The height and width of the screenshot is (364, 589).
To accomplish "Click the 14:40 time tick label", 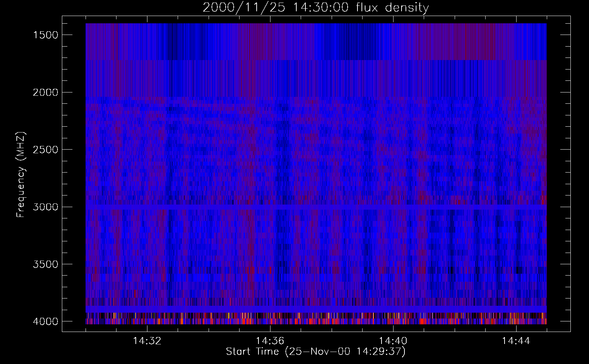I will click(x=393, y=341).
